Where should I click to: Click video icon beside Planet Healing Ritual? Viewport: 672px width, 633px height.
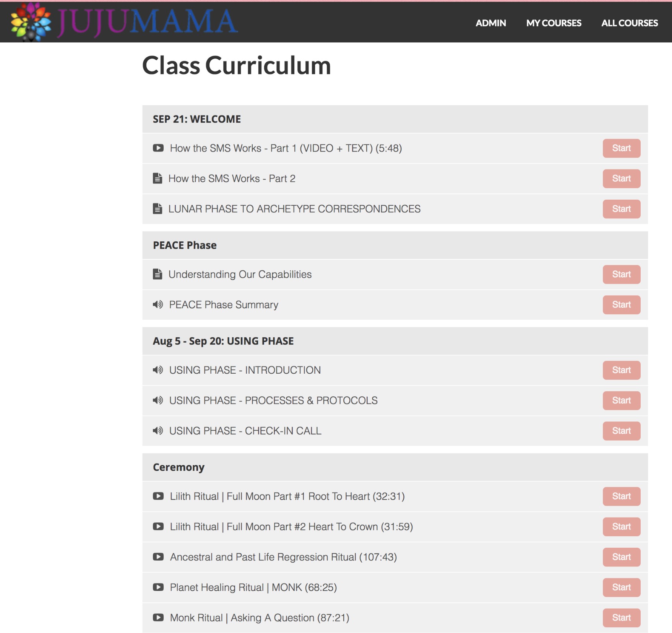[158, 587]
